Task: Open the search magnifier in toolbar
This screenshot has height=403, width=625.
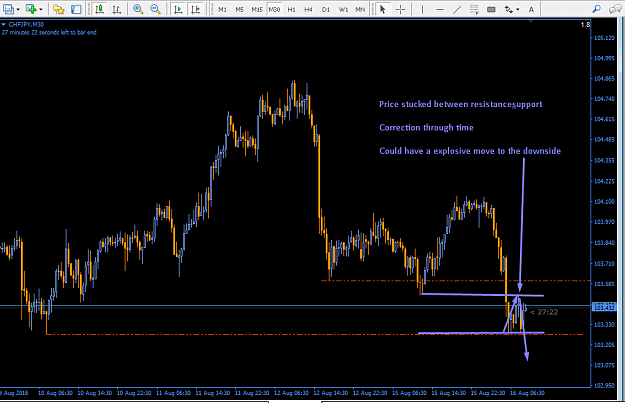Action: 596,9
